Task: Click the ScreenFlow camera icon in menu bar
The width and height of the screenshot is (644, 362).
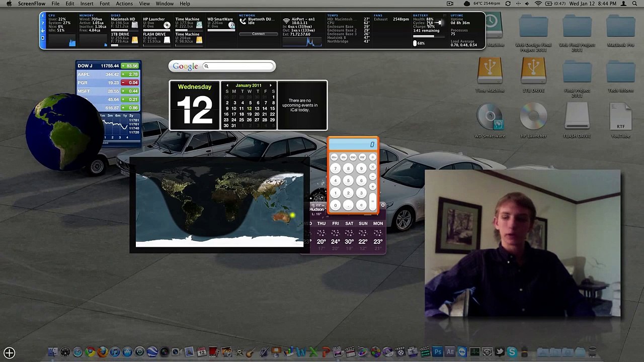Action: coord(450,4)
